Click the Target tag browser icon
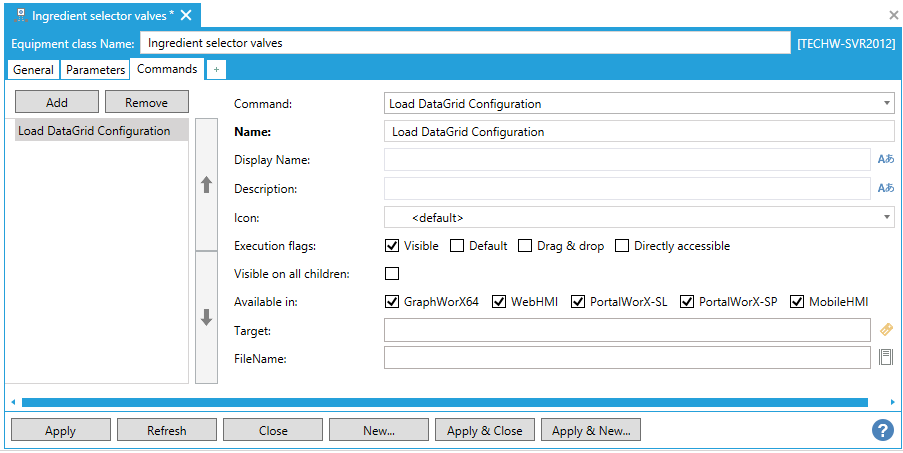Image resolution: width=903 pixels, height=453 pixels. coord(885,329)
